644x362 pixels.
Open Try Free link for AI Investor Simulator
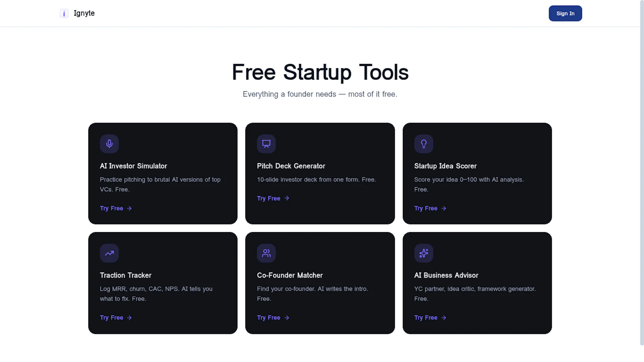(116, 208)
